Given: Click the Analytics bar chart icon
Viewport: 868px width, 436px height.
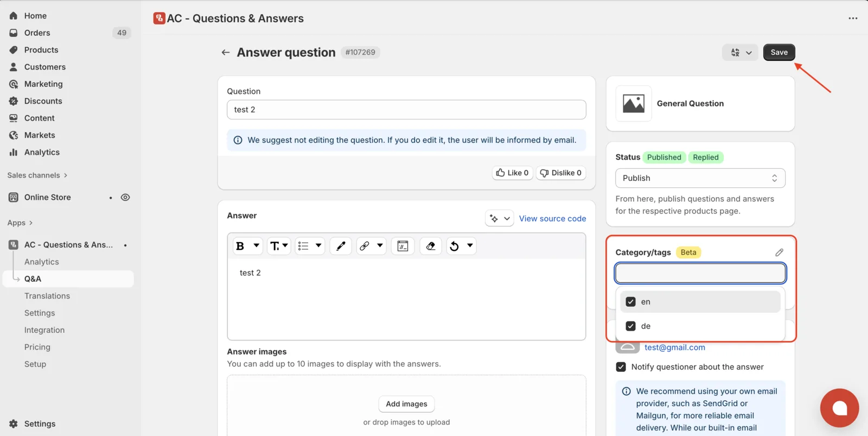Looking at the screenshot, I should 14,152.
